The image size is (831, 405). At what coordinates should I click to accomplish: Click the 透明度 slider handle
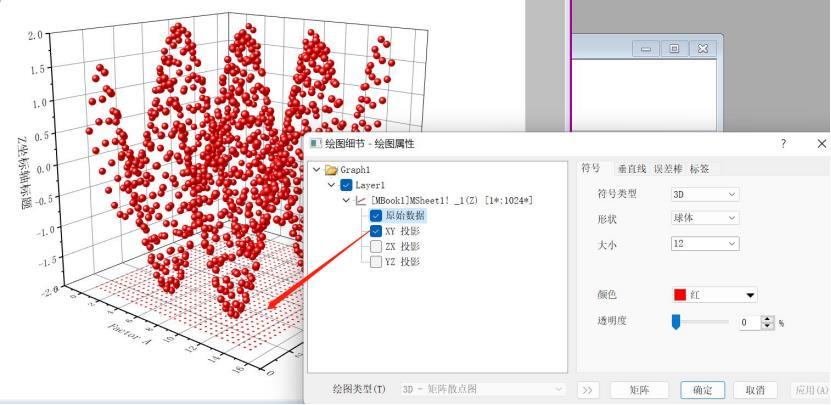tap(676, 322)
